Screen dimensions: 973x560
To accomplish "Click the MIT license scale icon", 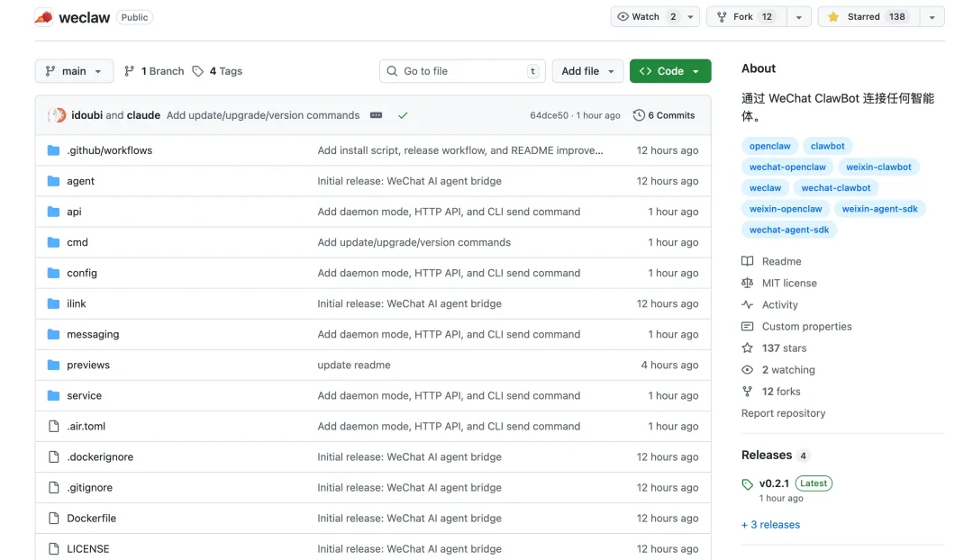I will pos(747,283).
